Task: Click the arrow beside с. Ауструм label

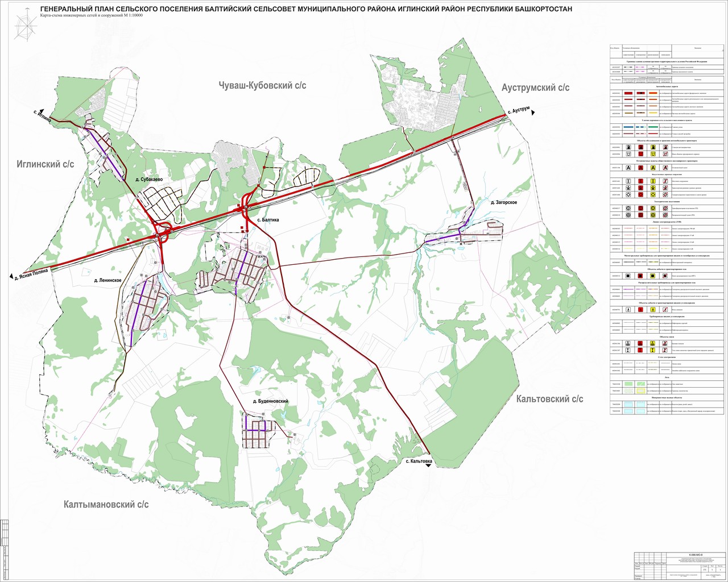Action: [533, 113]
